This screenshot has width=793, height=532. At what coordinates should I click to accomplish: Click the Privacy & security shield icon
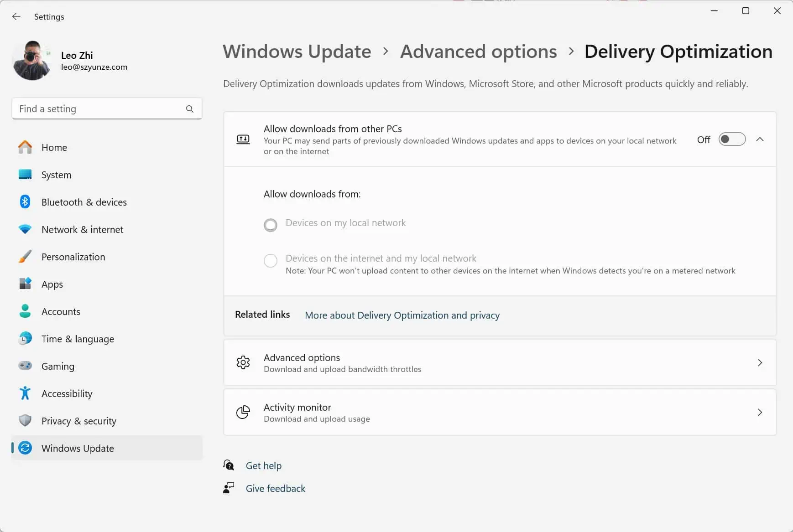click(25, 421)
